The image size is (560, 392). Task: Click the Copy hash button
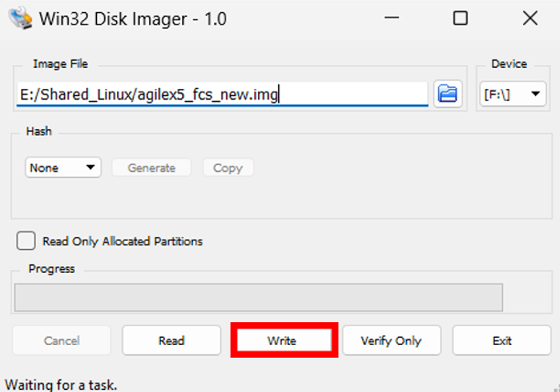point(228,167)
